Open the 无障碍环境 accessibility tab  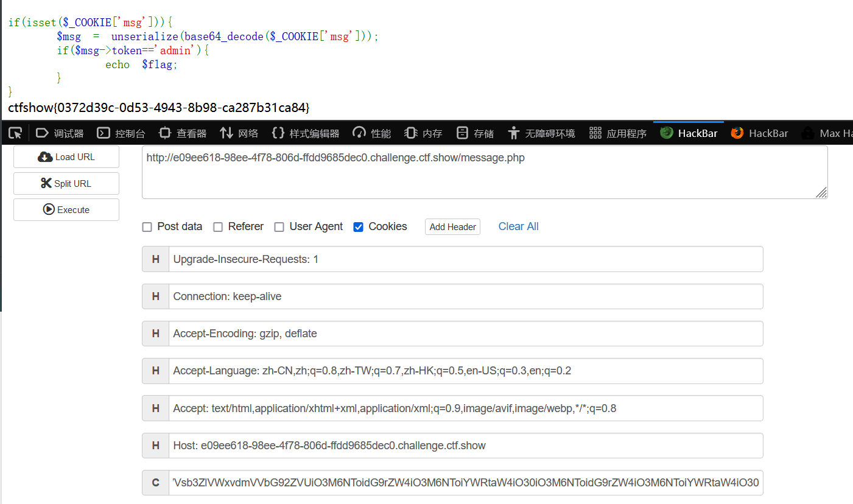[x=541, y=133]
